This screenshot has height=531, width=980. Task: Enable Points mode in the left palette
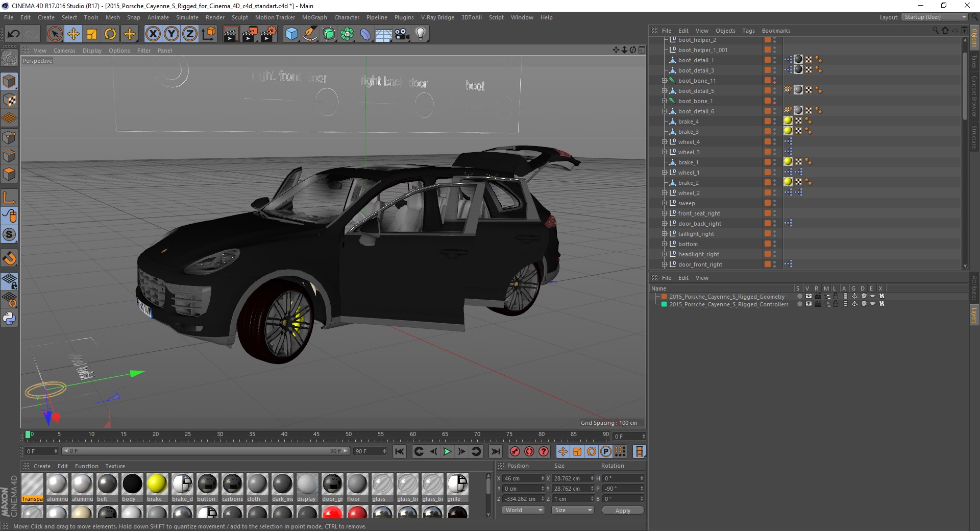9,137
